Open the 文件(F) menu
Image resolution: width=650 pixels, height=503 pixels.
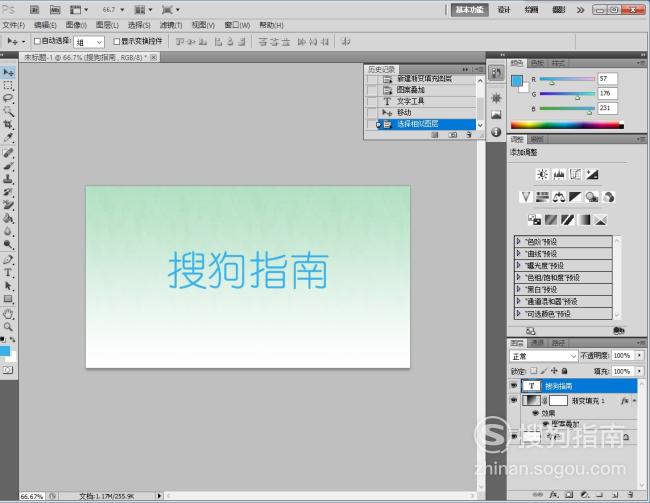tap(14, 25)
